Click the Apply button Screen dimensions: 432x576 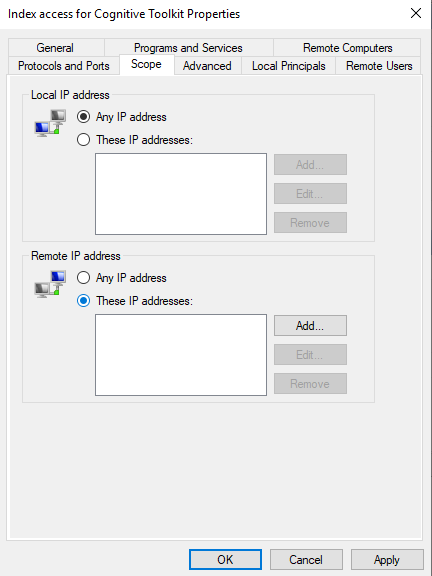pos(387,559)
